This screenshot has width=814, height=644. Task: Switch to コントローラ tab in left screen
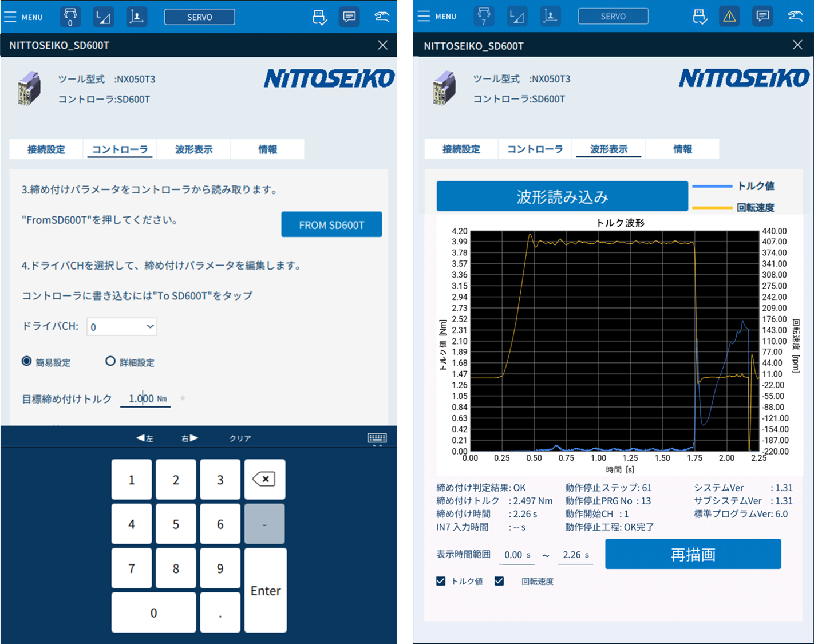point(120,149)
